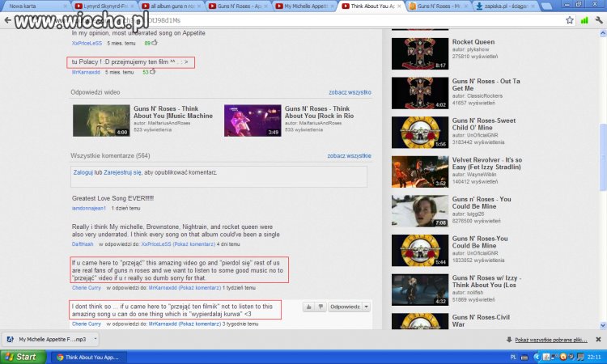Open language indicator PL in tray
This screenshot has width=607, height=364.
tap(513, 357)
